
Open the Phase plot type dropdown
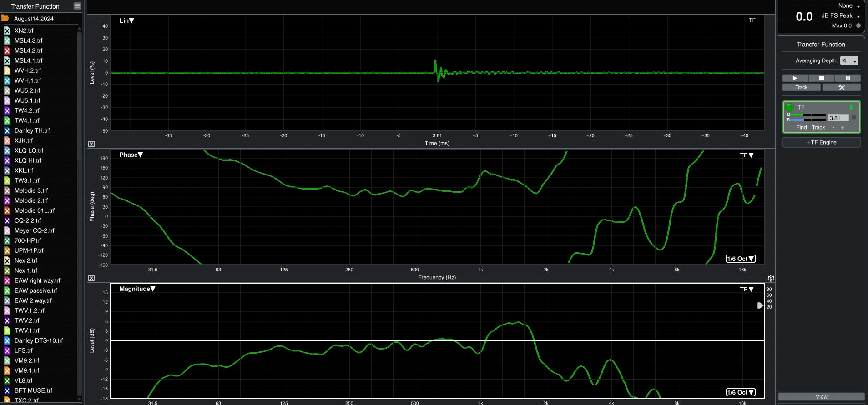pos(131,155)
